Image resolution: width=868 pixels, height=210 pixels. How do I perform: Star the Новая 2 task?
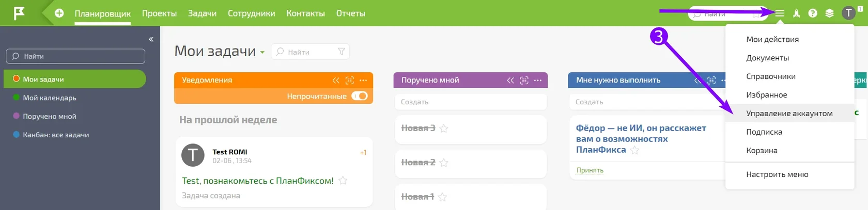443,163
